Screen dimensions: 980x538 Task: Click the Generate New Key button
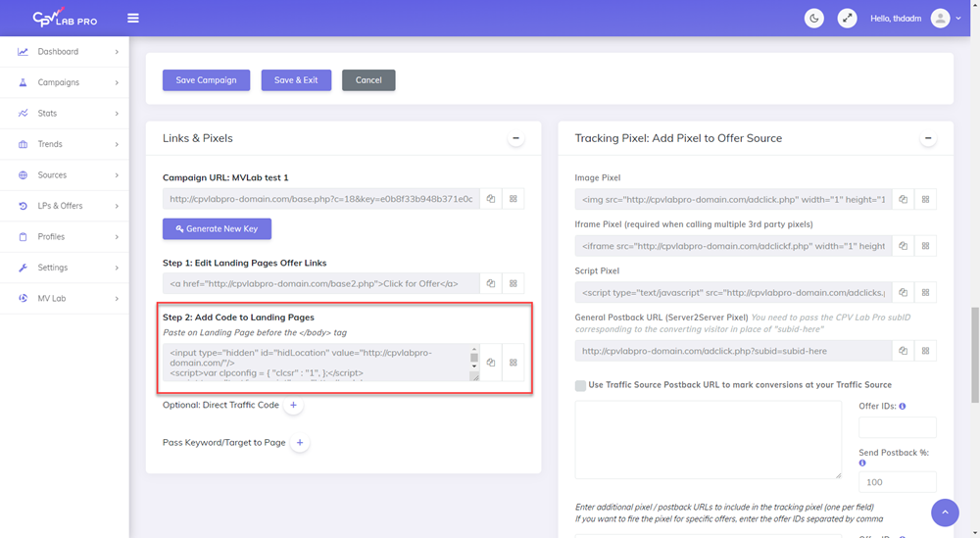pos(217,229)
